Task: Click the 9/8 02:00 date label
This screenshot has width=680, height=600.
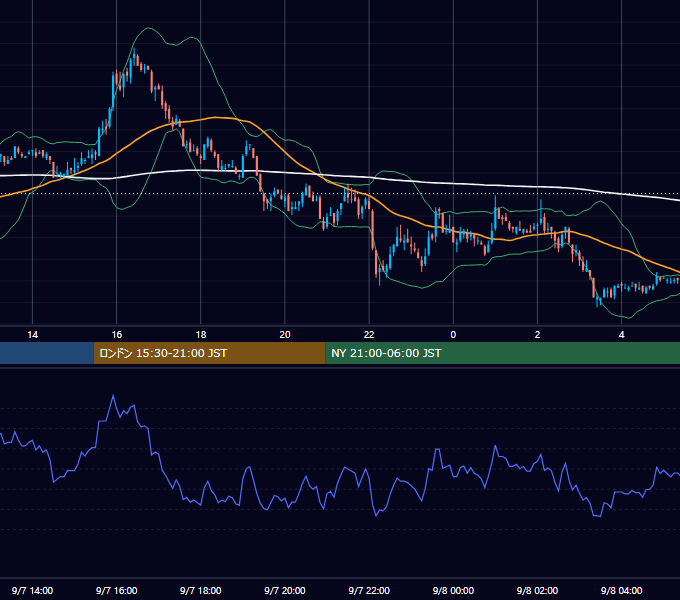Action: coord(537,590)
